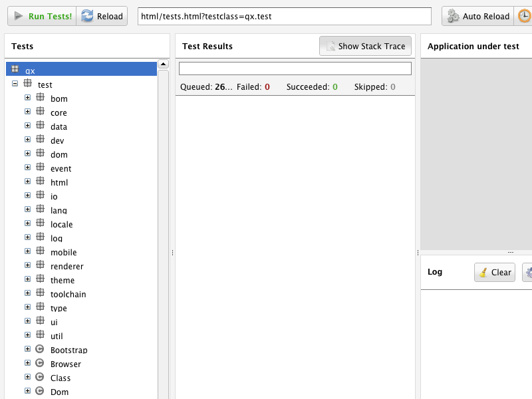
Task: Toggle Show Stack Trace in Test Results
Action: click(x=364, y=46)
